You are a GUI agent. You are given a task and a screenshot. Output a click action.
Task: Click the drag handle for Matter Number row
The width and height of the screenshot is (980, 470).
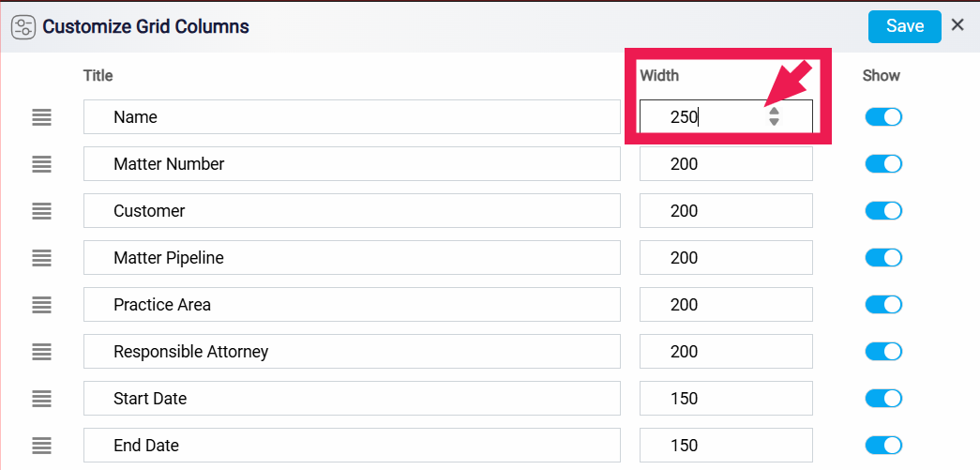41,164
